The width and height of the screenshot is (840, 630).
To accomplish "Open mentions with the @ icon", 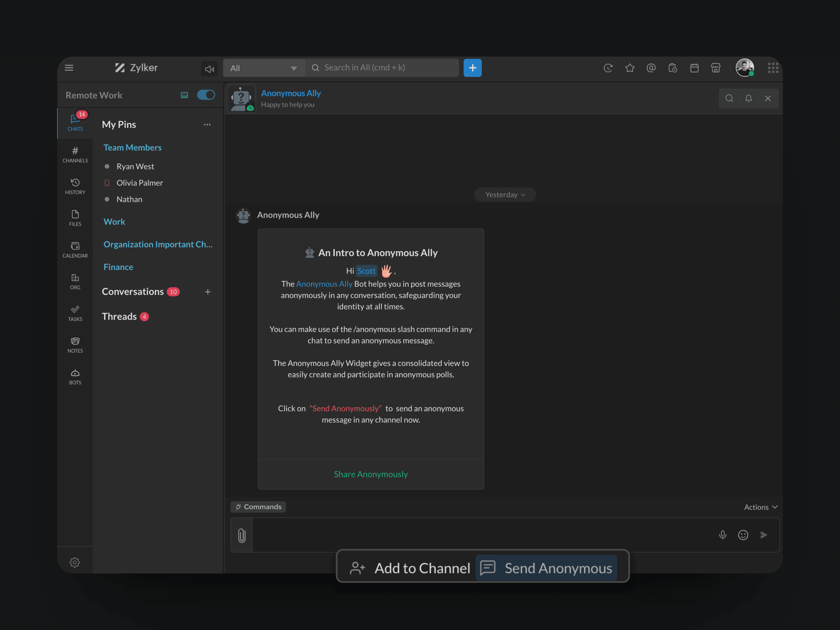I will click(651, 68).
